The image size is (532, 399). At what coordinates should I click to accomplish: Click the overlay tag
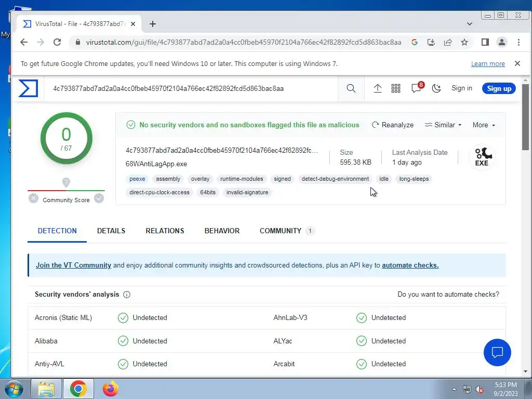pos(200,179)
